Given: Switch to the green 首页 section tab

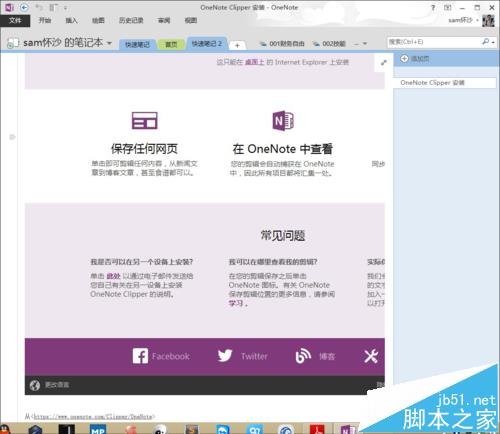Looking at the screenshot, I should coord(171,44).
